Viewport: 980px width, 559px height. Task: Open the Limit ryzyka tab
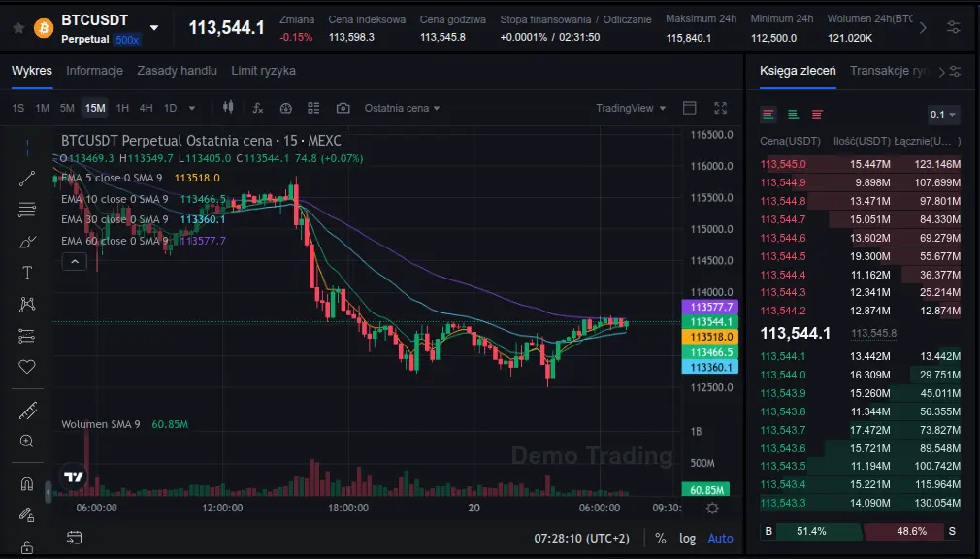pyautogui.click(x=263, y=71)
